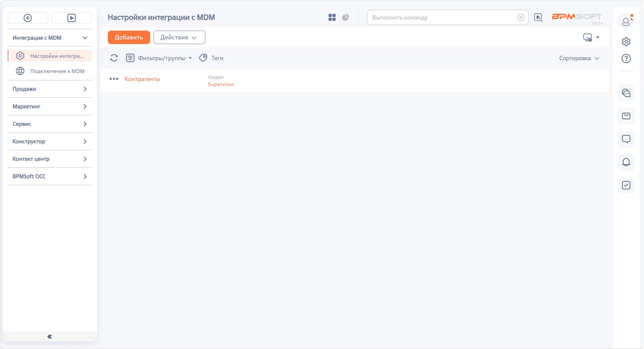Viewport: 644px width, 349px height.
Task: Click the Теги button
Action: point(211,58)
